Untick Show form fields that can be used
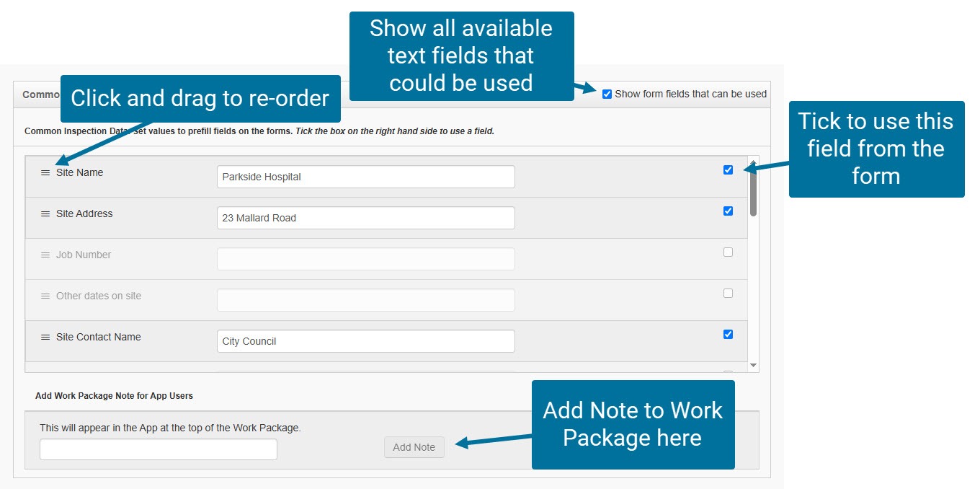This screenshot has width=980, height=489. point(607,94)
